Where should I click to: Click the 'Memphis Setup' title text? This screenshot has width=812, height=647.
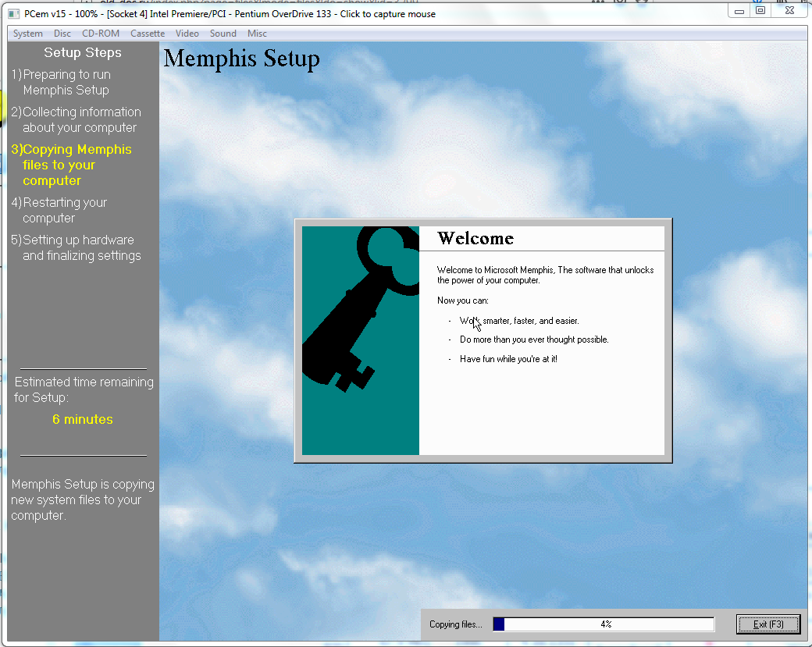click(242, 59)
